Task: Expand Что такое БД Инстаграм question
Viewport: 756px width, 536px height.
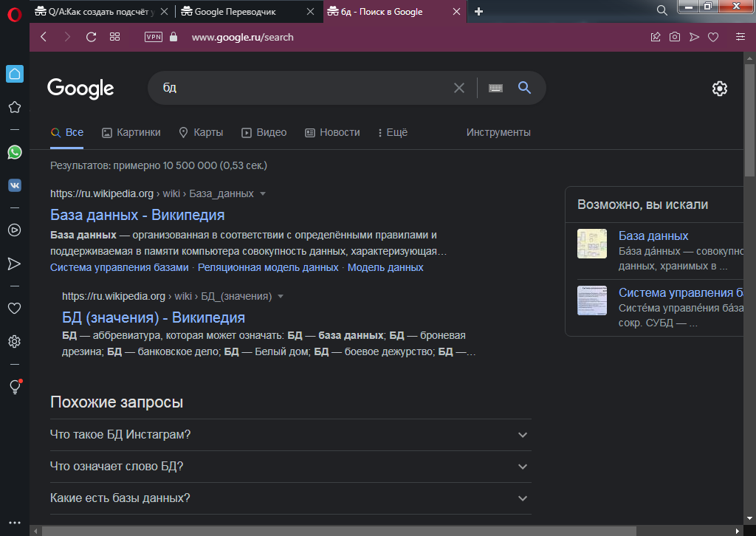Action: [x=291, y=435]
